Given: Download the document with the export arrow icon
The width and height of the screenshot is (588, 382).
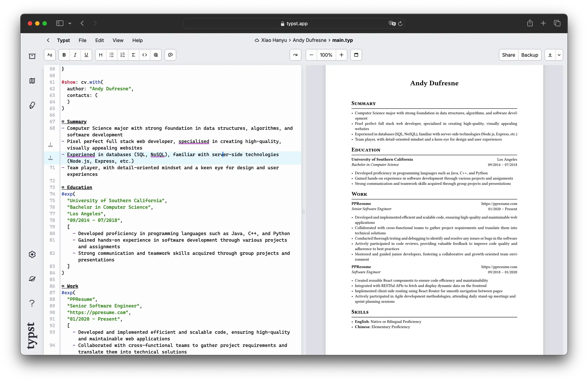Looking at the screenshot, I should [550, 55].
